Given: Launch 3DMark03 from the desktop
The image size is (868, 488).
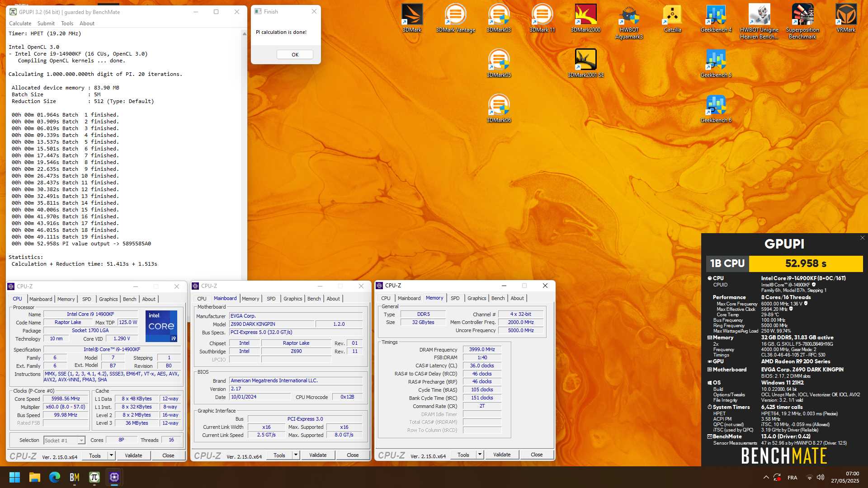Looking at the screenshot, I should coord(499,18).
